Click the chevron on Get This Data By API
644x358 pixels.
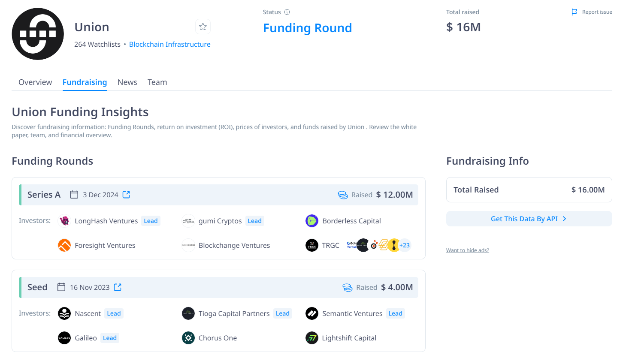pyautogui.click(x=564, y=219)
